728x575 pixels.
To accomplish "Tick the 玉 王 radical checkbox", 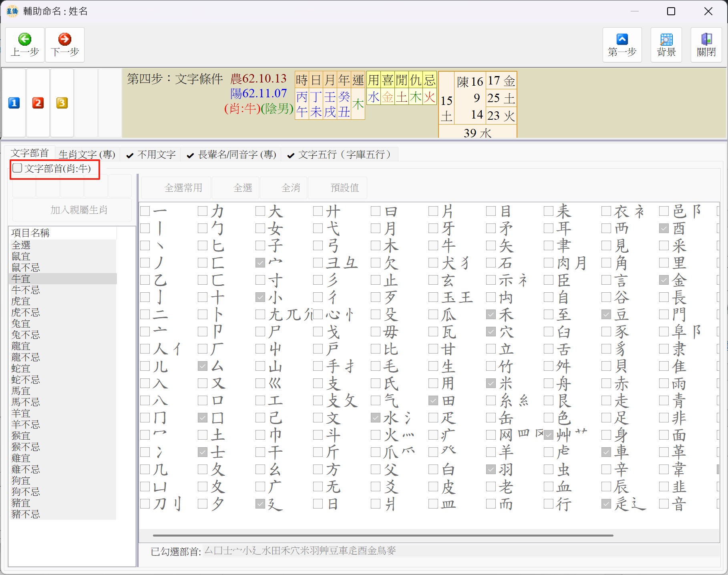I will click(433, 297).
